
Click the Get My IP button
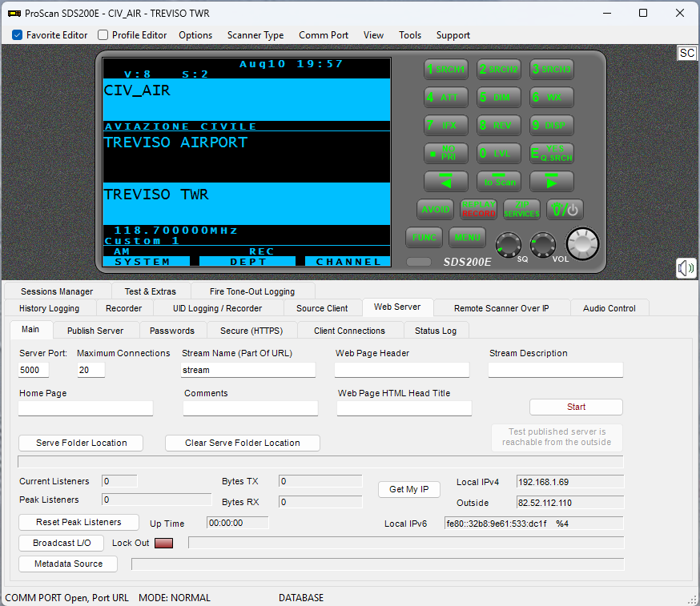point(409,490)
